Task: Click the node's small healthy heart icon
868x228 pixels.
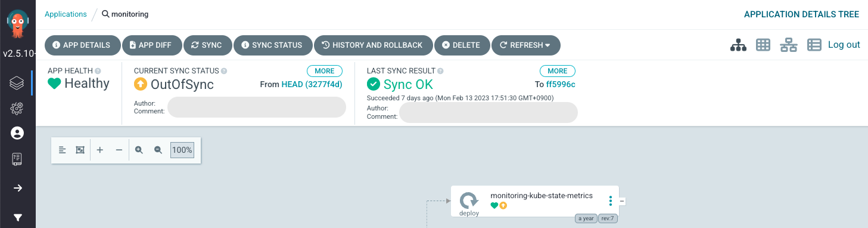Action: click(494, 205)
